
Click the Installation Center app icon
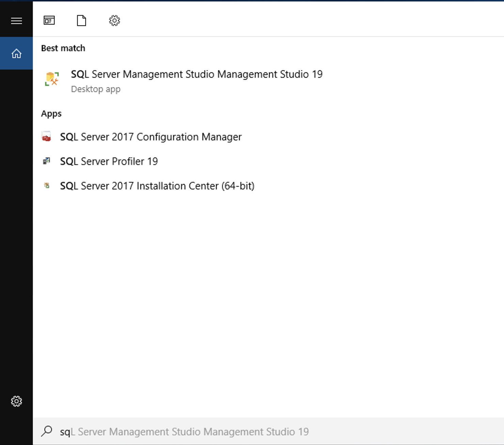click(47, 185)
